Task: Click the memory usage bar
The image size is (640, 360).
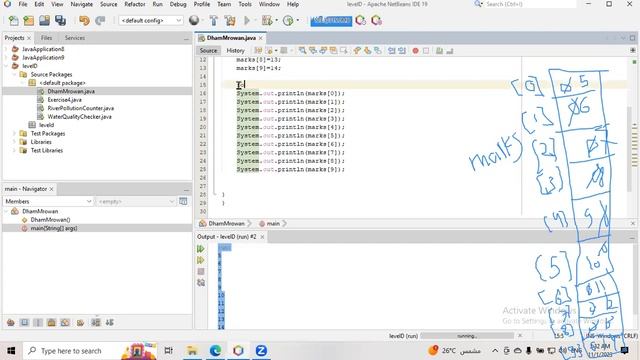Action: tap(331, 20)
